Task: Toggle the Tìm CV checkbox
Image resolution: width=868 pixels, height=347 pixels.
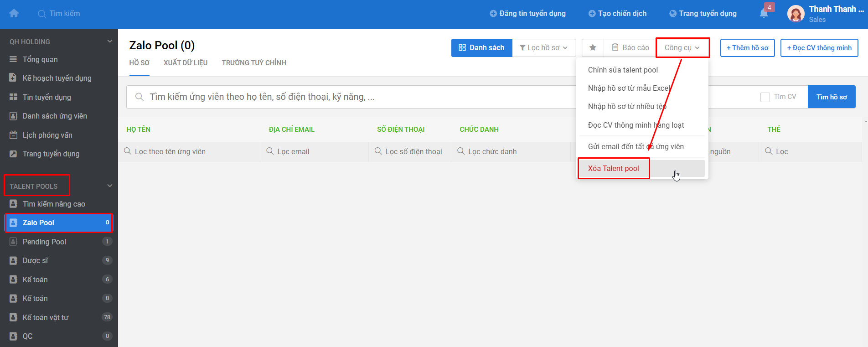Action: [x=765, y=97]
